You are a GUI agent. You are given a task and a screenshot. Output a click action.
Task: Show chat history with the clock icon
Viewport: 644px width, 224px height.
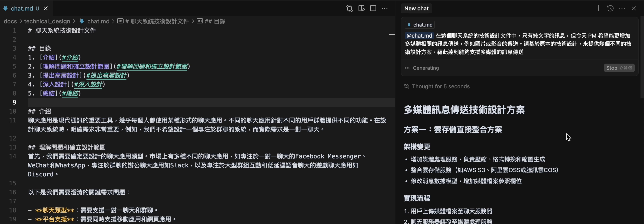pyautogui.click(x=610, y=8)
